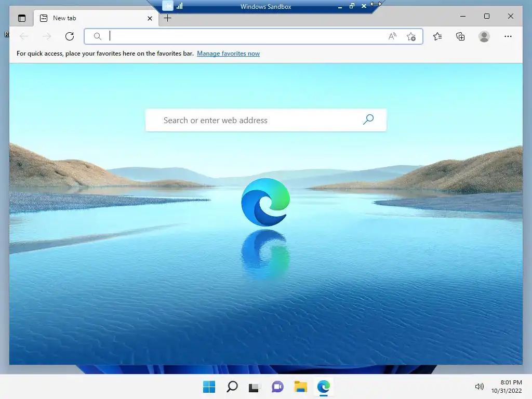
Task: Open File Explorer on taskbar
Action: [x=301, y=387]
